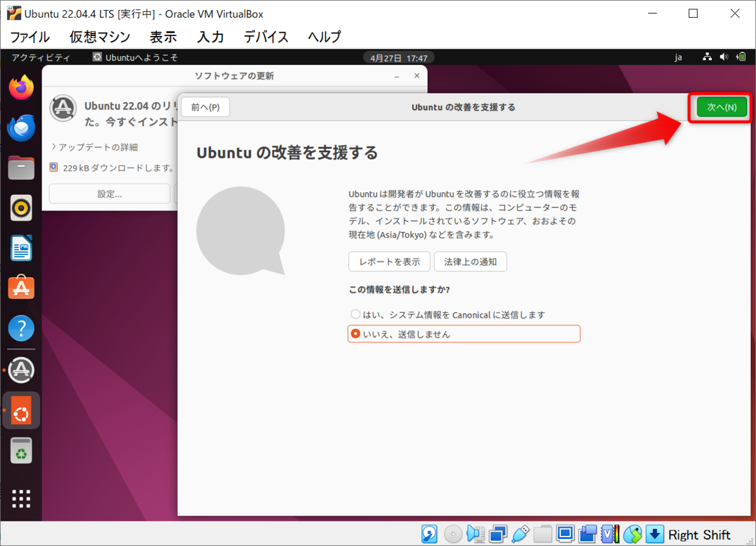Select 'はい、システム情報を Canonical に送信します' option
Image resolution: width=756 pixels, height=546 pixels.
pos(448,315)
